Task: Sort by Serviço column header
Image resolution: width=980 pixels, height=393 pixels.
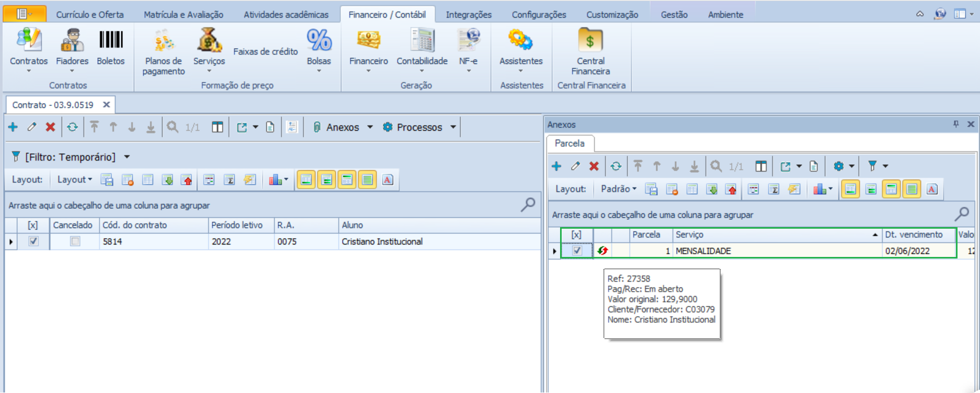Action: coord(777,234)
